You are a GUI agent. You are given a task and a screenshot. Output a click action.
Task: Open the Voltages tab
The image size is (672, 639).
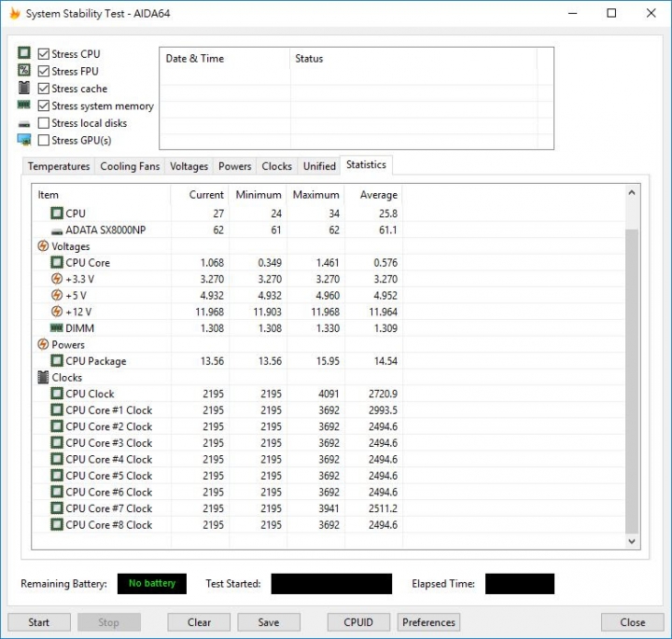(x=189, y=166)
